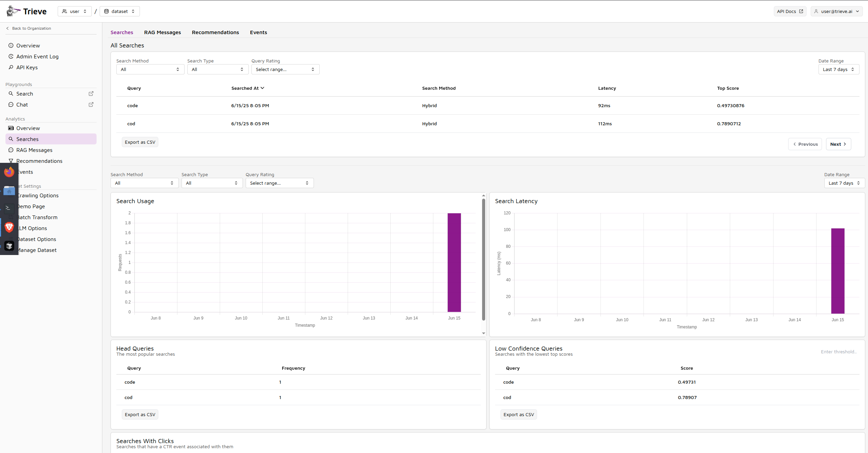The height and width of the screenshot is (453, 868).
Task: Export Low Confidence Queries as CSV
Action: (519, 414)
